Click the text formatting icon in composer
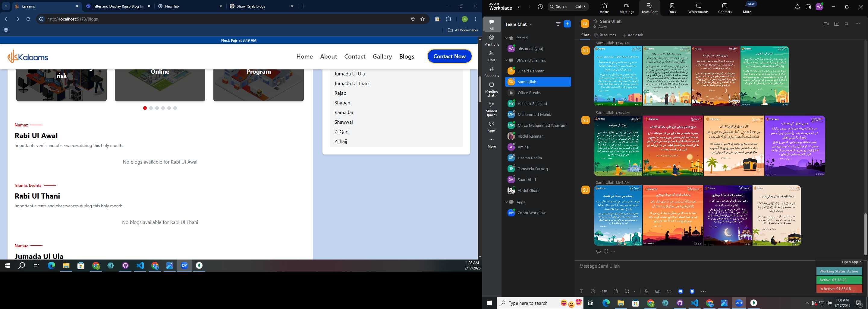868x309 pixels. [581, 291]
